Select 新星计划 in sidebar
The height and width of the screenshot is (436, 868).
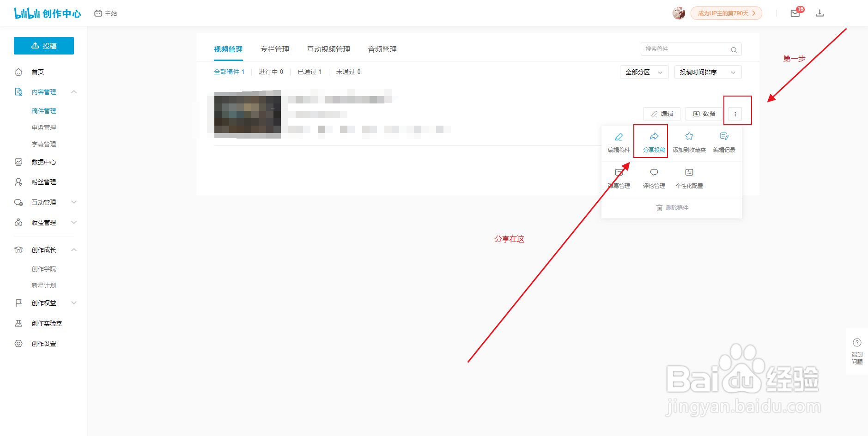click(44, 285)
